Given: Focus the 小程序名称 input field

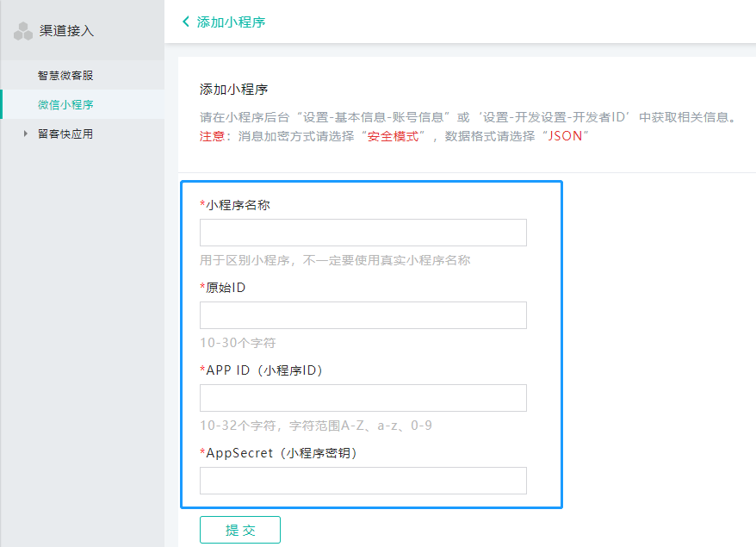Looking at the screenshot, I should 363,233.
